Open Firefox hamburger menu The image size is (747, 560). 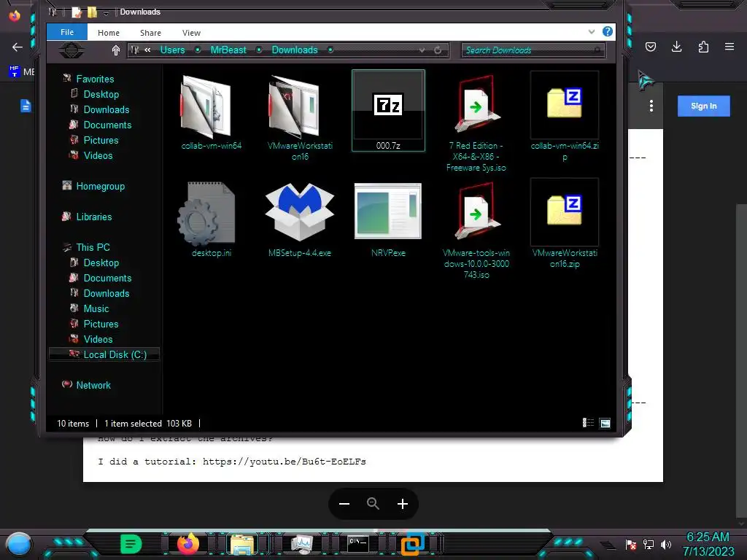(729, 47)
